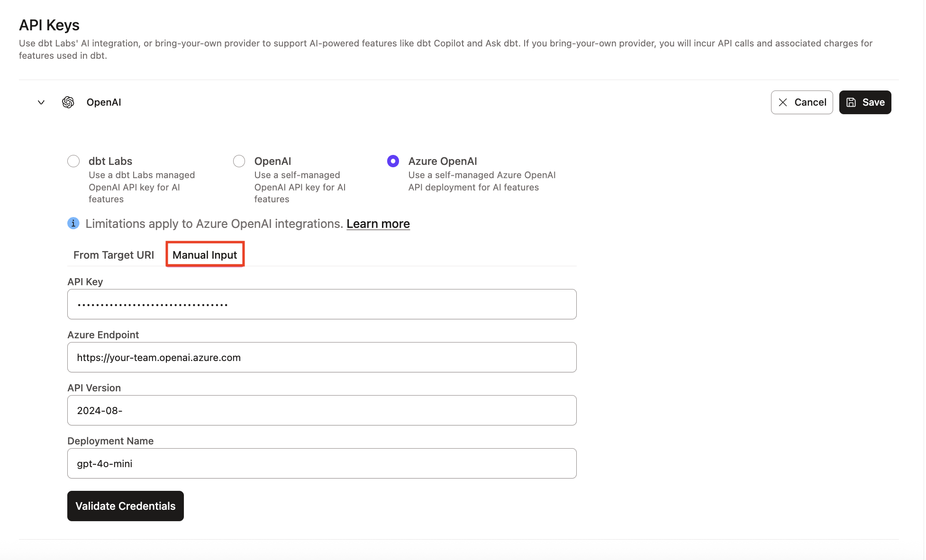Open the Learn more link
Image resolution: width=926 pixels, height=560 pixels.
point(378,223)
